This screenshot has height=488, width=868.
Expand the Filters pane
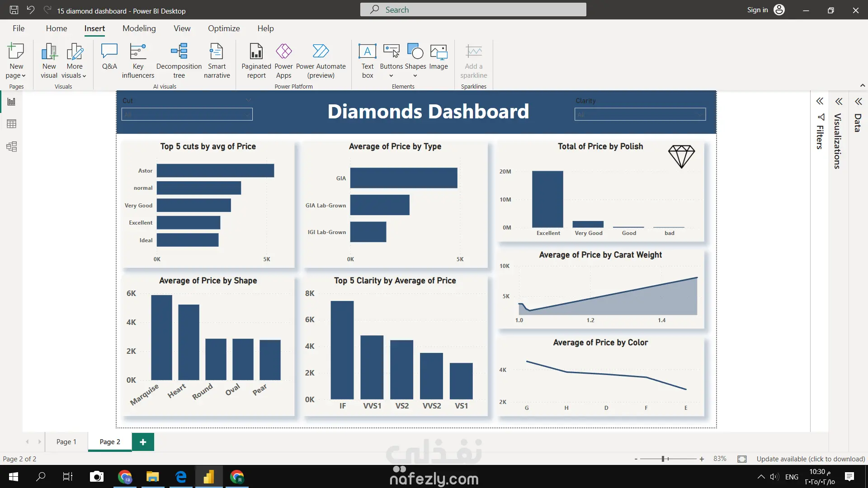820,101
